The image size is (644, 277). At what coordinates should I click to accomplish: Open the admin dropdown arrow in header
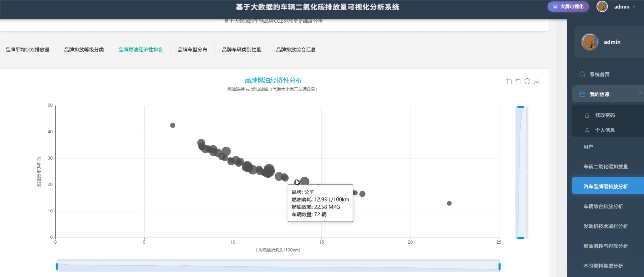pyautogui.click(x=634, y=7)
